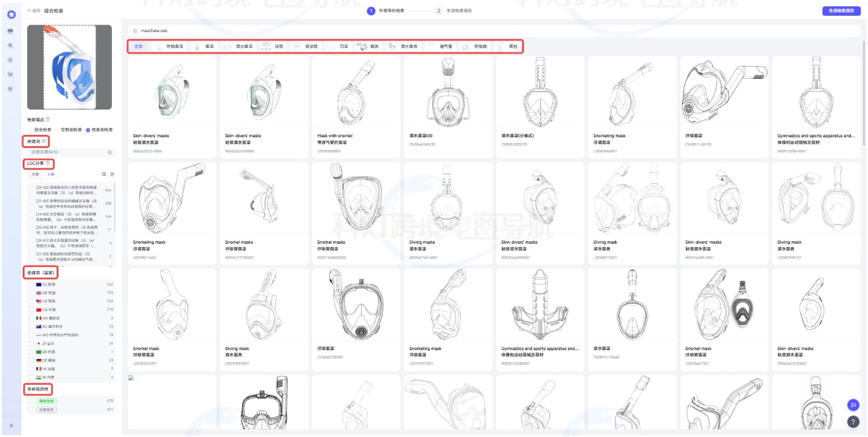Open the help question mark button
This screenshot has width=868, height=437.
pos(853,422)
